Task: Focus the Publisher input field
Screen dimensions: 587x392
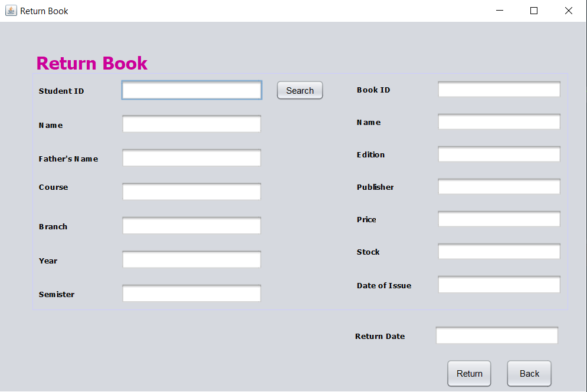Action: click(x=499, y=187)
